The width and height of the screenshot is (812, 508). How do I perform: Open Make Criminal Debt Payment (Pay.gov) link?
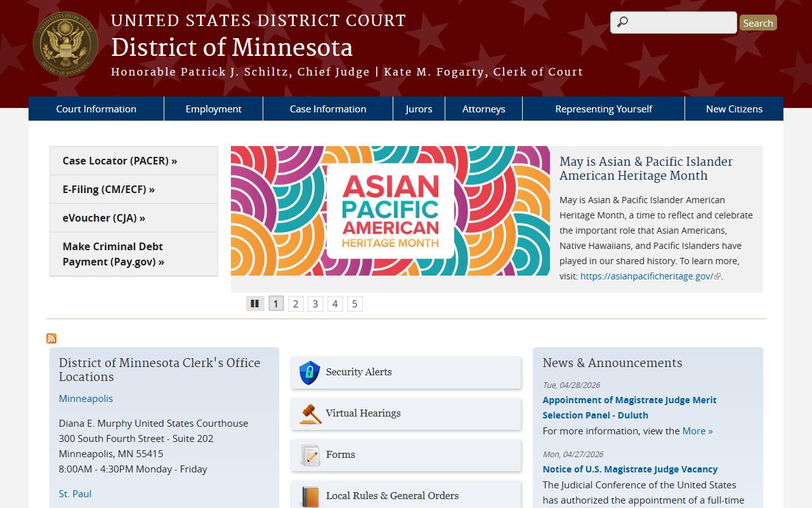[134, 254]
